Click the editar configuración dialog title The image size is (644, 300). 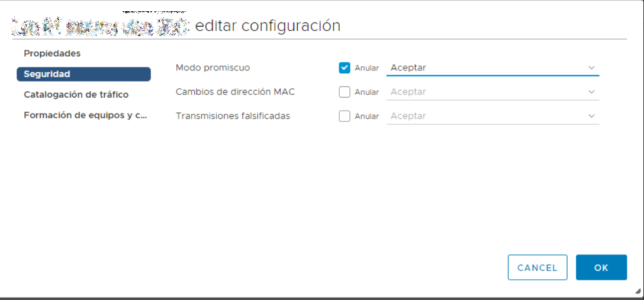coord(268,25)
